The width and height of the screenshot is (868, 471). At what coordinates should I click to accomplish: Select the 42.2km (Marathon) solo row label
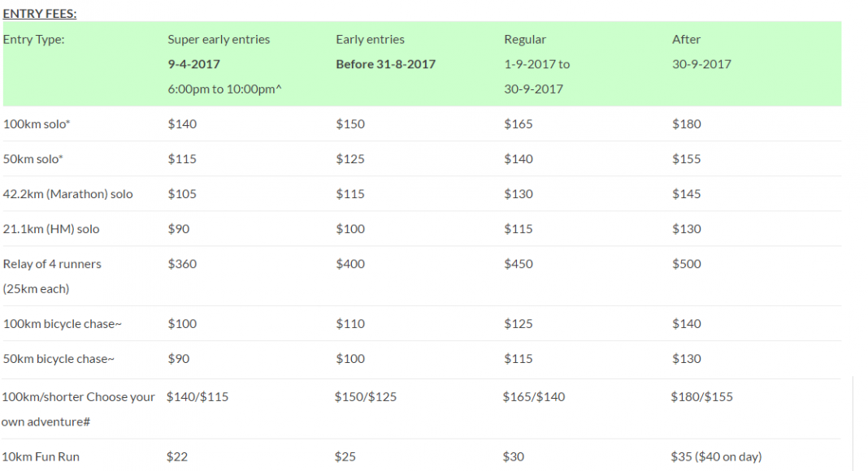pyautogui.click(x=67, y=194)
